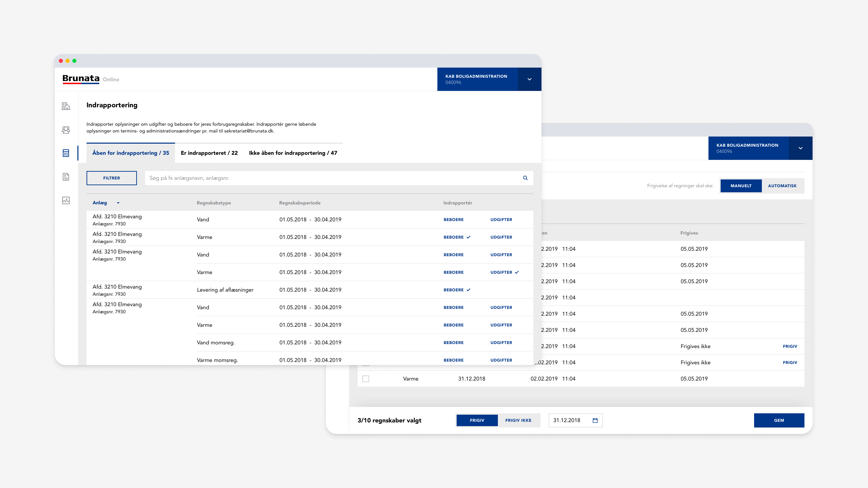Screen dimensions: 868x488
Task: Choose FRIGIV in the bottom bar
Action: 477,420
